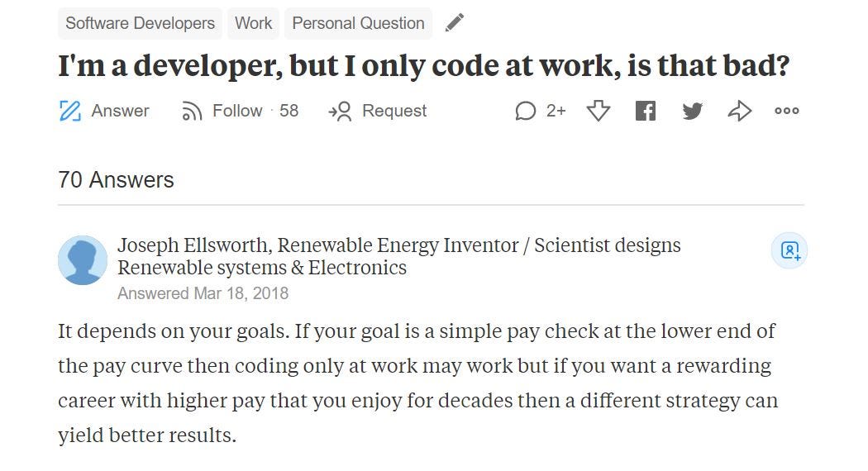Viewport: 868px width, 471px height.
Task: Open the Software Developers topic tag
Action: click(x=140, y=23)
